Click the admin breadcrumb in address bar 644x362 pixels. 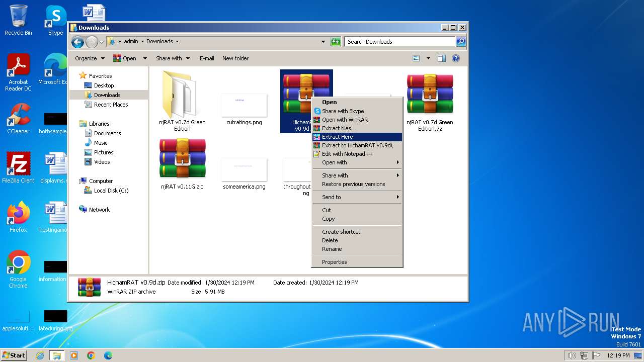(131, 42)
